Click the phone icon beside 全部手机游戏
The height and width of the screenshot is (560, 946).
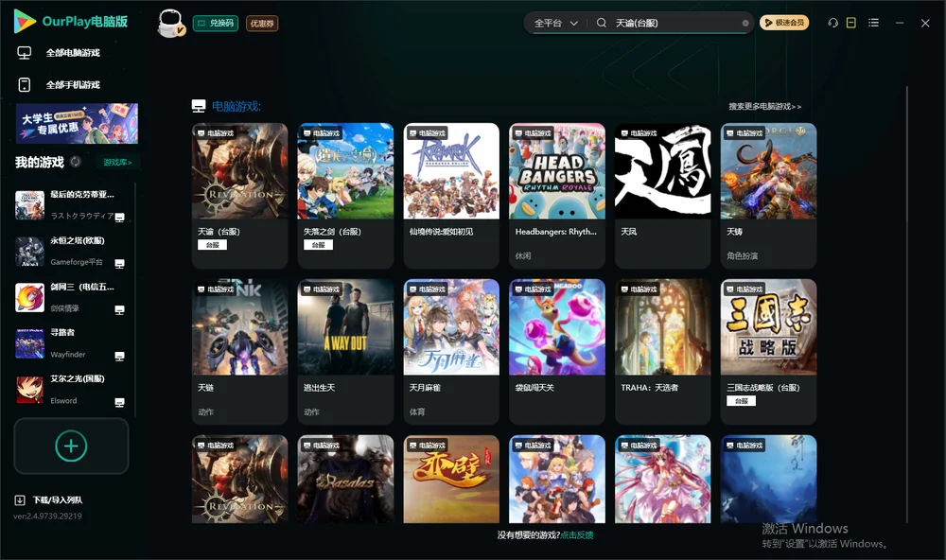click(x=25, y=85)
